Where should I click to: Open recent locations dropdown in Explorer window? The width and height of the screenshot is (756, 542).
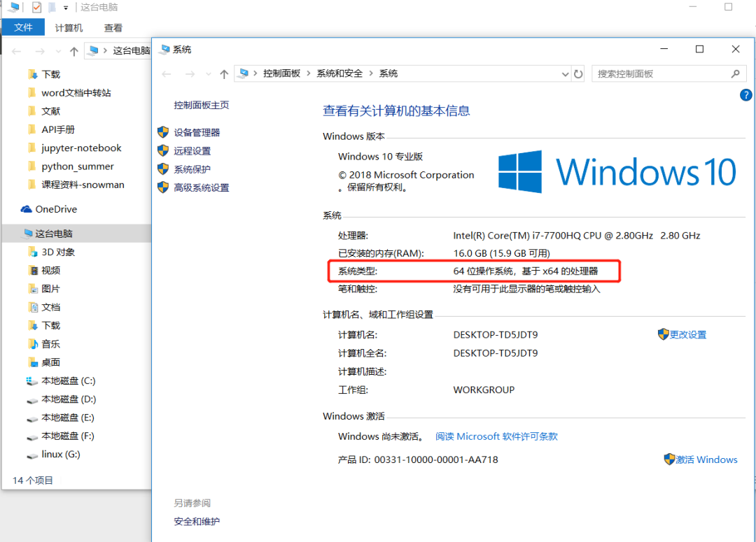(58, 51)
